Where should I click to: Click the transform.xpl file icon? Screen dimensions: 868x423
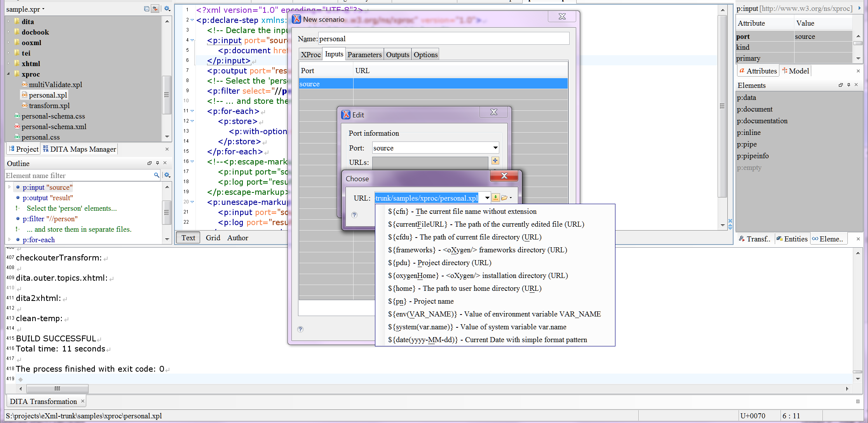24,105
